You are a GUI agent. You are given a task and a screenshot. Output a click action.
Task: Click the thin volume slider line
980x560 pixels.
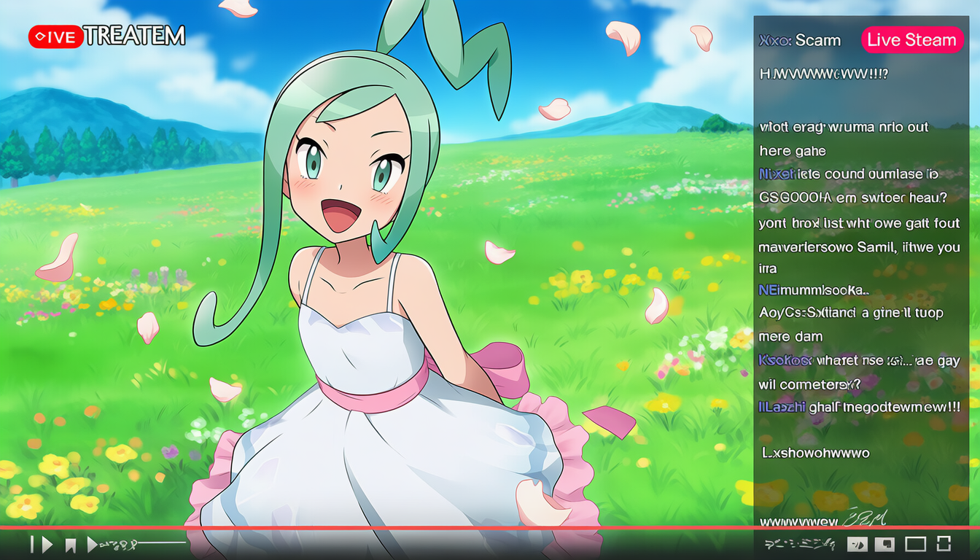coord(163,543)
